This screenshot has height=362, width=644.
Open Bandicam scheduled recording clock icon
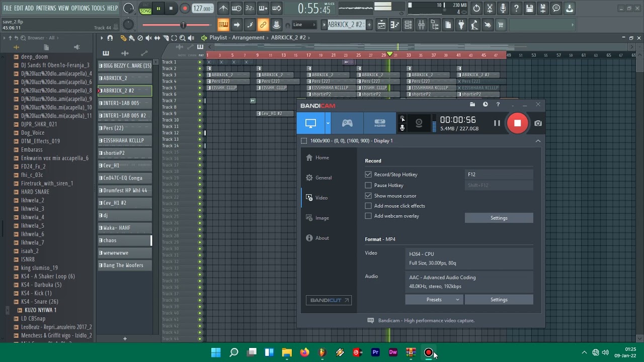486,105
